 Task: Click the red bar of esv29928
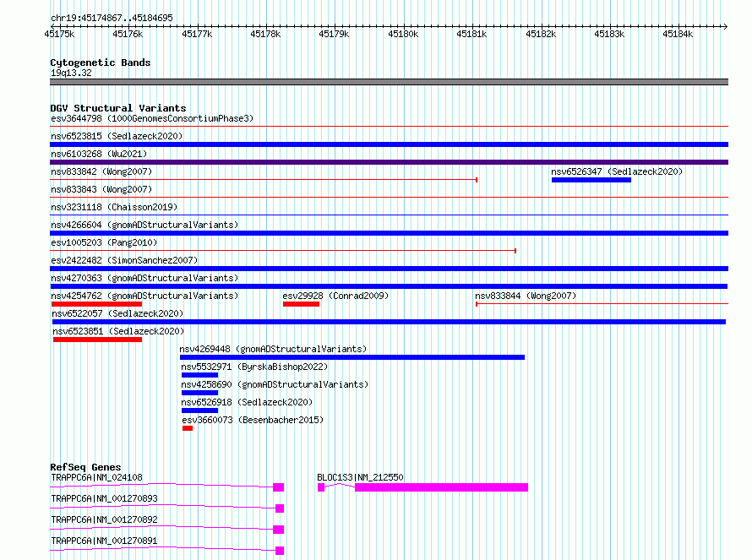(x=301, y=304)
